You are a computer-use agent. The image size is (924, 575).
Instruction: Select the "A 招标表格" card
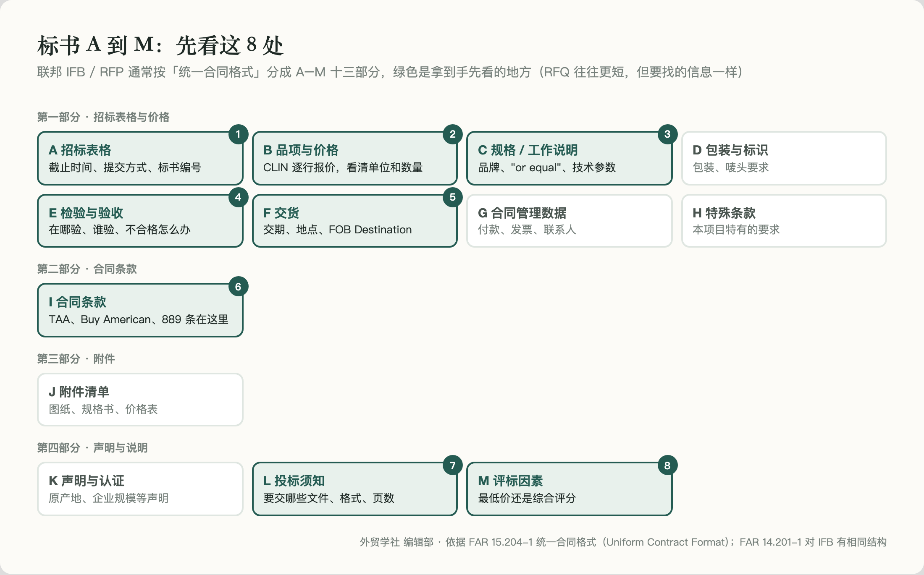pos(140,158)
